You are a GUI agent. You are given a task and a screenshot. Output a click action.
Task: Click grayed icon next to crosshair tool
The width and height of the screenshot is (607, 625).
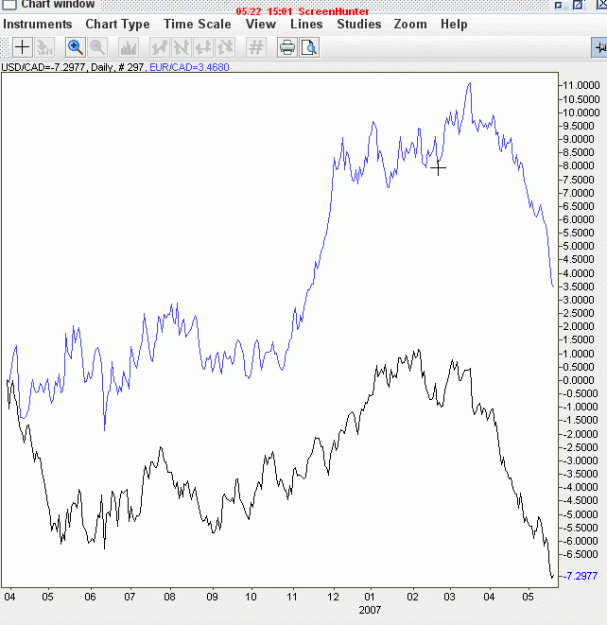point(44,47)
